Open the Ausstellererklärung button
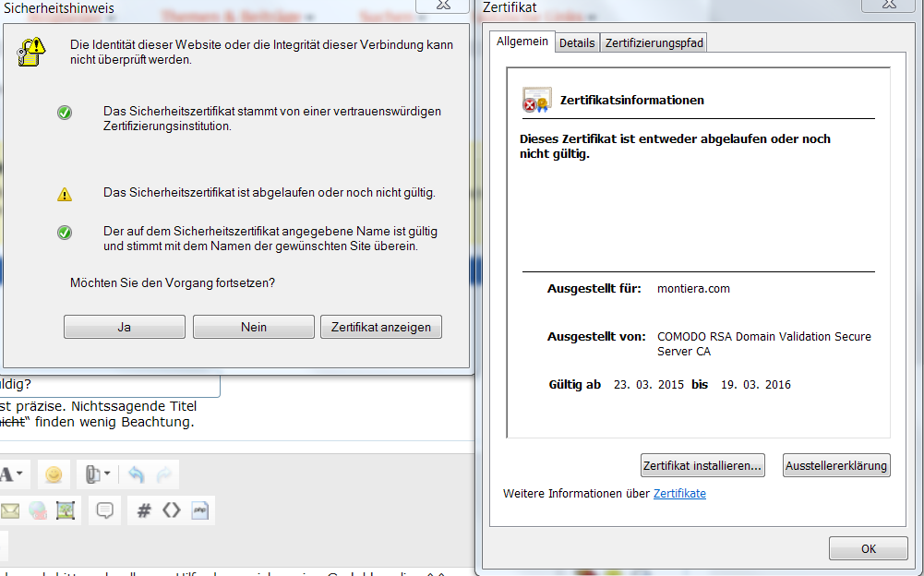 (x=836, y=465)
